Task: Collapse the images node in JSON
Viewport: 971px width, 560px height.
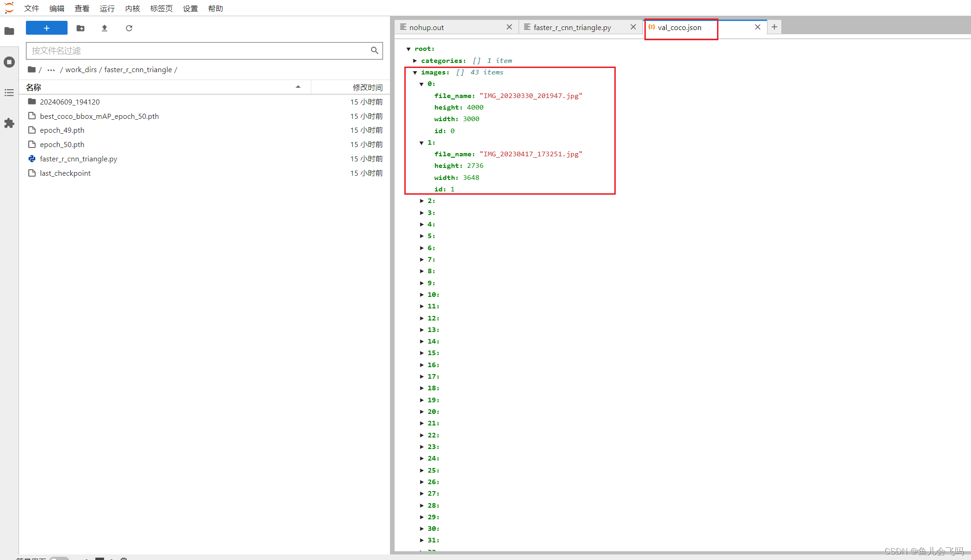Action: (415, 73)
